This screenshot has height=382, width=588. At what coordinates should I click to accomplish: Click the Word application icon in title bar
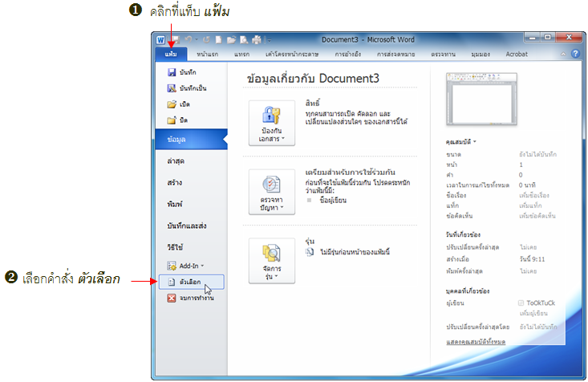160,40
